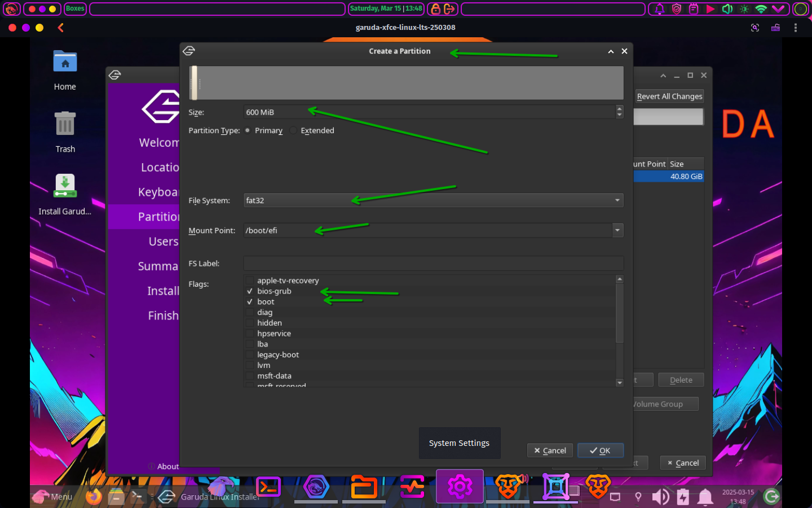Open the File System fat32 dropdown
This screenshot has height=508, width=812.
(433, 200)
